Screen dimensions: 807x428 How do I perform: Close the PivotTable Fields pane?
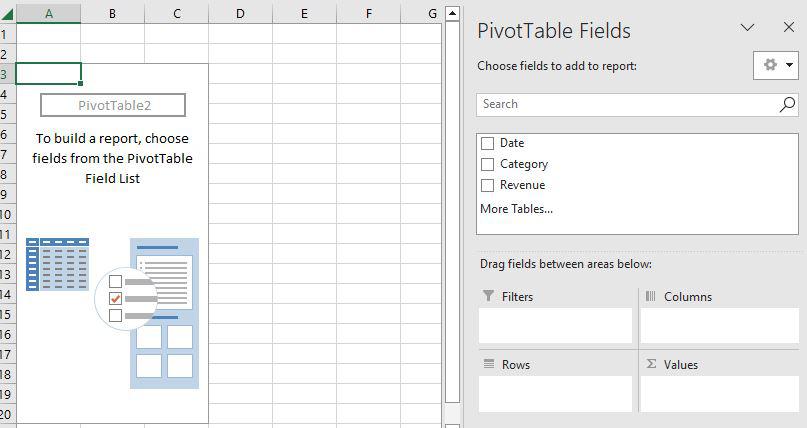[787, 29]
